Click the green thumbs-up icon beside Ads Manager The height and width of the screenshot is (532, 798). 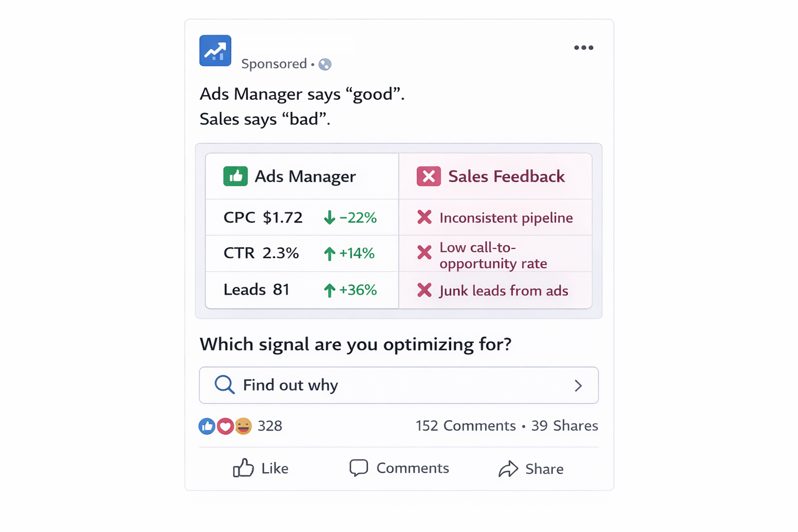(235, 176)
